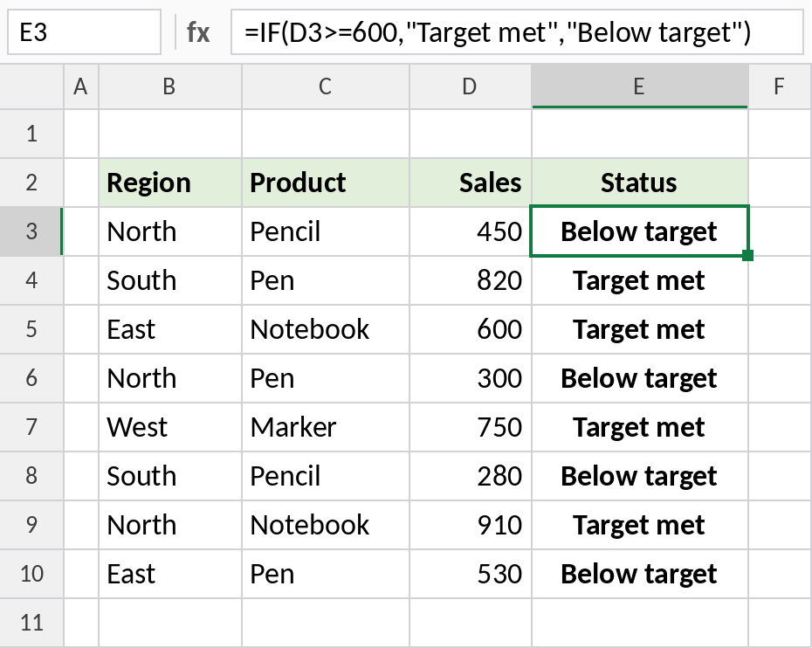Screen dimensions: 812x648
Task: Click Notebook in row 5
Action: pyautogui.click(x=325, y=329)
